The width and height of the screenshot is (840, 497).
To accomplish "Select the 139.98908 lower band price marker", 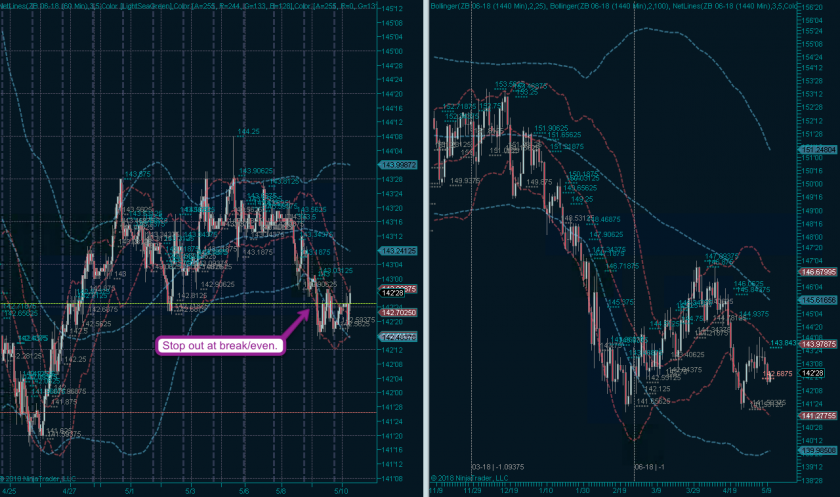I will point(818,451).
